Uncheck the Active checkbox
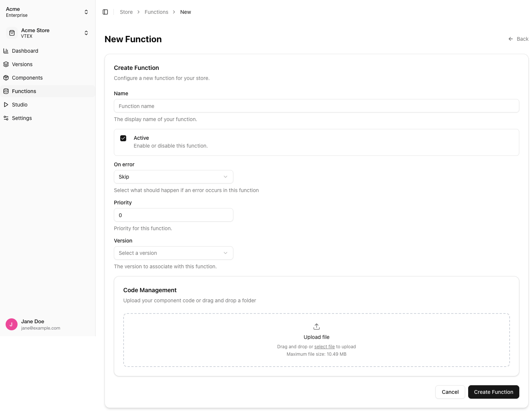Viewport: 532px width, 417px height. (x=123, y=138)
